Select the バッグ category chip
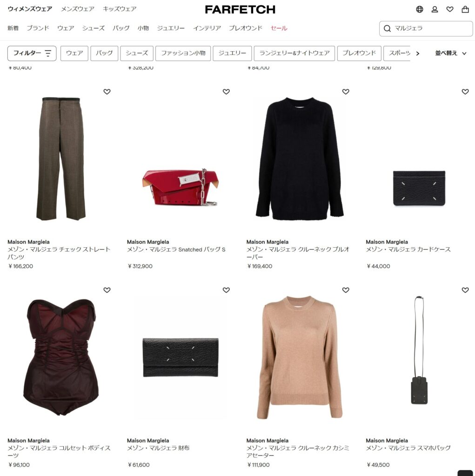Screen dimensions: 475x476 (104, 53)
